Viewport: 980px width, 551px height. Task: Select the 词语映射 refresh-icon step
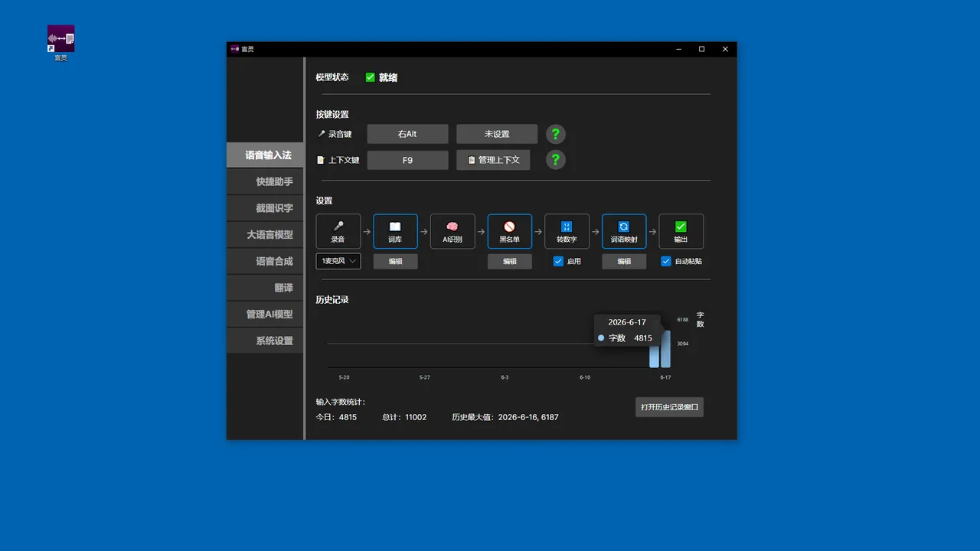click(624, 231)
